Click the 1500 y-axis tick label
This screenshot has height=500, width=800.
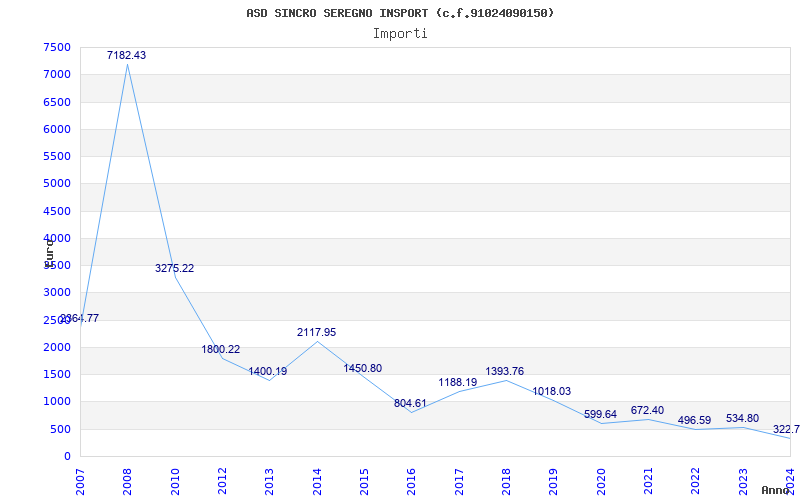click(x=57, y=374)
